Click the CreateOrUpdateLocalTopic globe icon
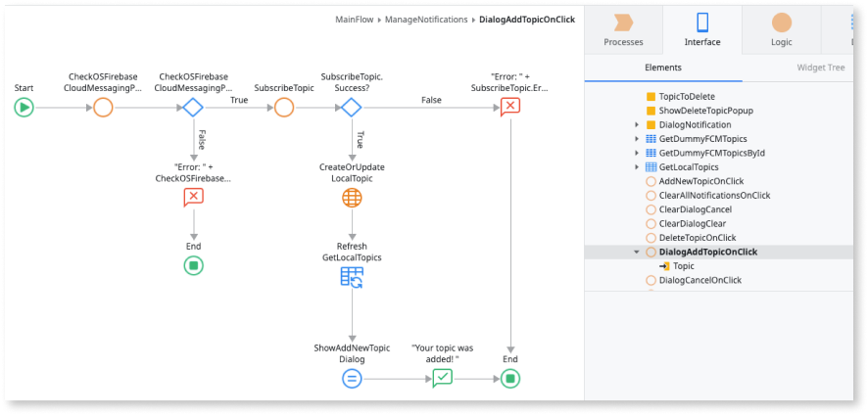868x416 pixels. [x=352, y=198]
